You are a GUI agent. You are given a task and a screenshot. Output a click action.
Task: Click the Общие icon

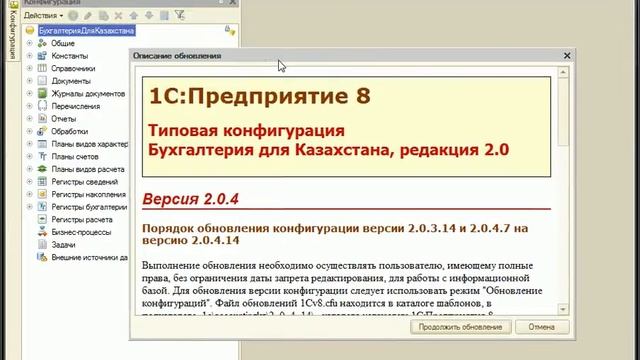click(x=42, y=43)
